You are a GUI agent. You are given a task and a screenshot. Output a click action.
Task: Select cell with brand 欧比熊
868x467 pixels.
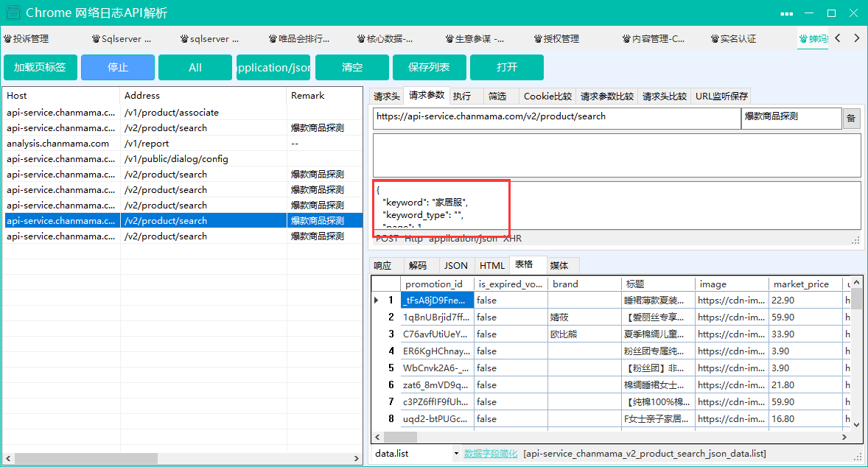584,334
